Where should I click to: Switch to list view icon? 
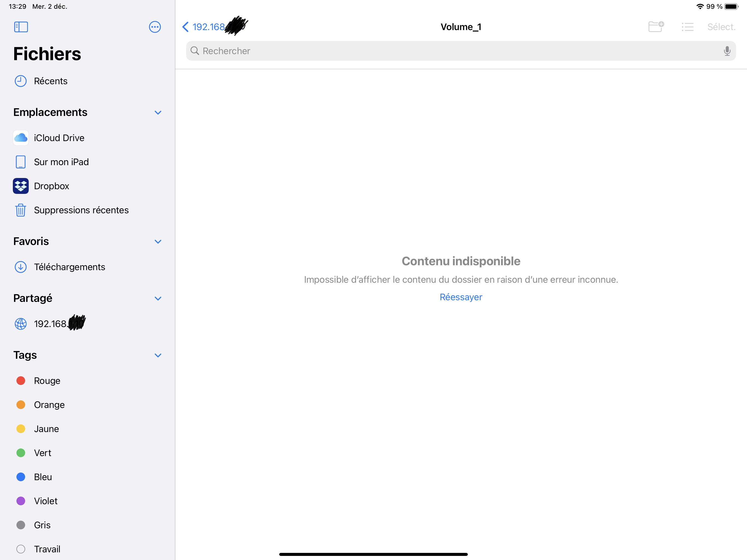click(687, 27)
